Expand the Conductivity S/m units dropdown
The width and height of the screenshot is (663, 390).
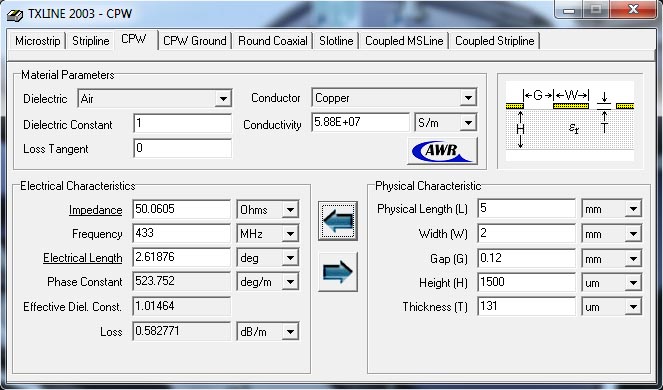click(468, 123)
